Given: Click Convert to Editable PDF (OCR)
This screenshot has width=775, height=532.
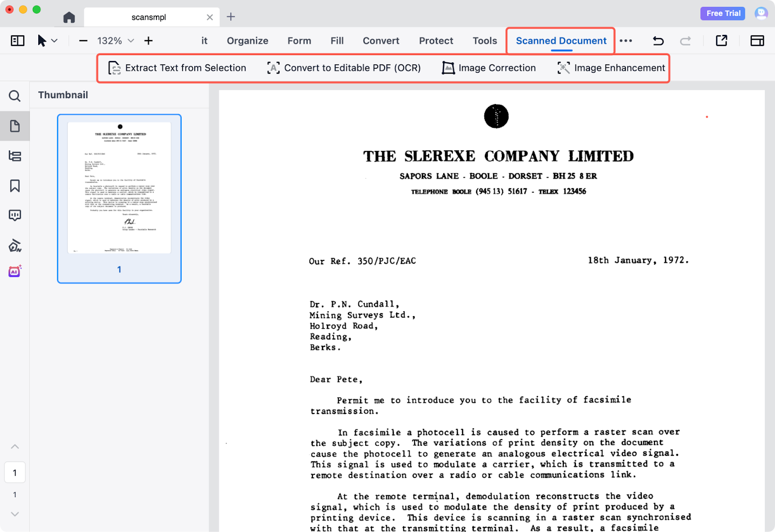Looking at the screenshot, I should (344, 68).
